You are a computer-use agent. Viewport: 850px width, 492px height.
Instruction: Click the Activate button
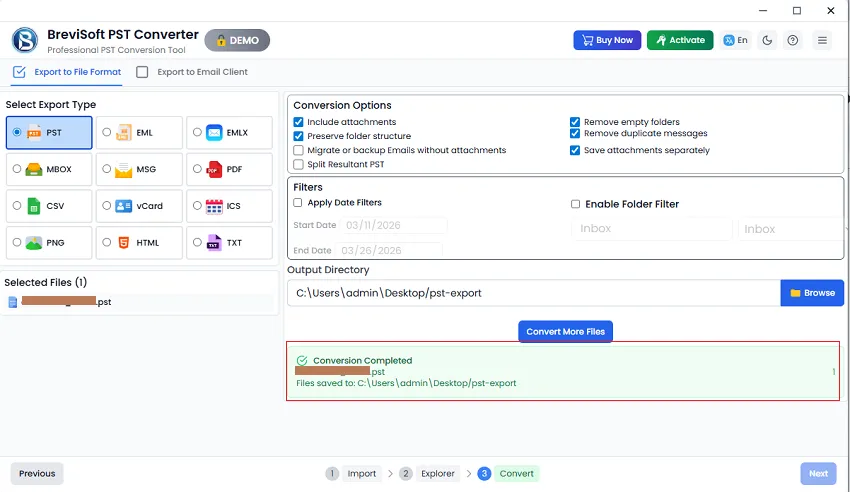pos(680,40)
